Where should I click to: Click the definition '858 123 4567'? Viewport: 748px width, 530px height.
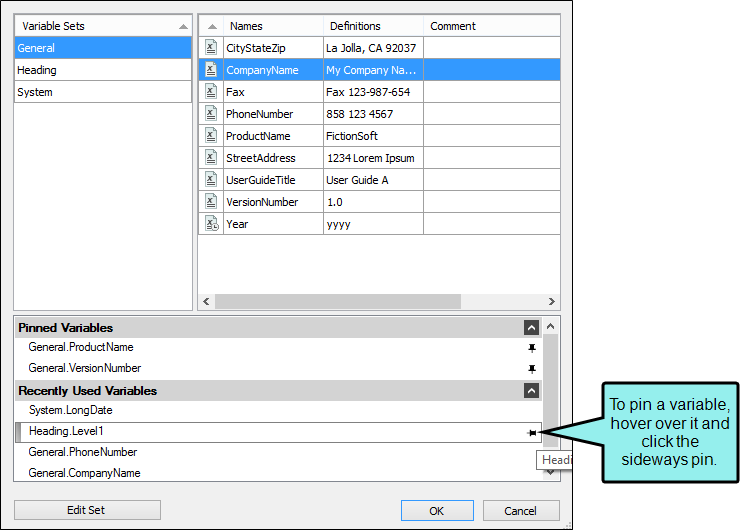tap(374, 114)
